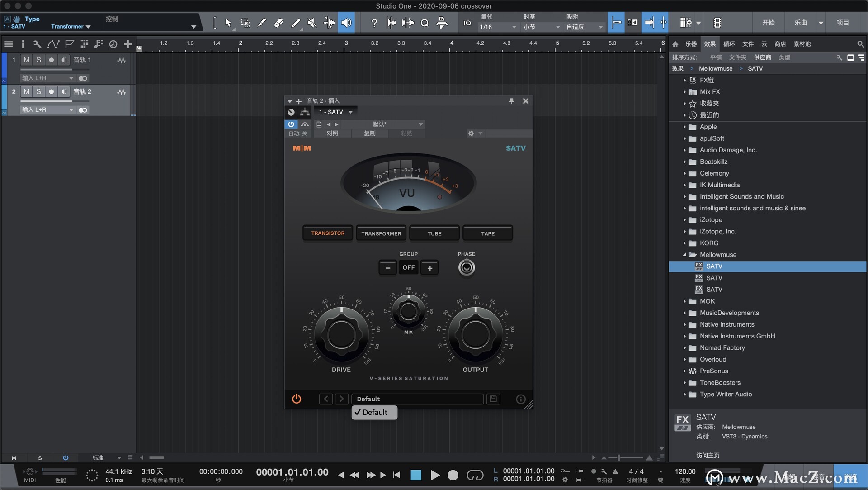Arm record on track 音轨 1

tap(51, 60)
